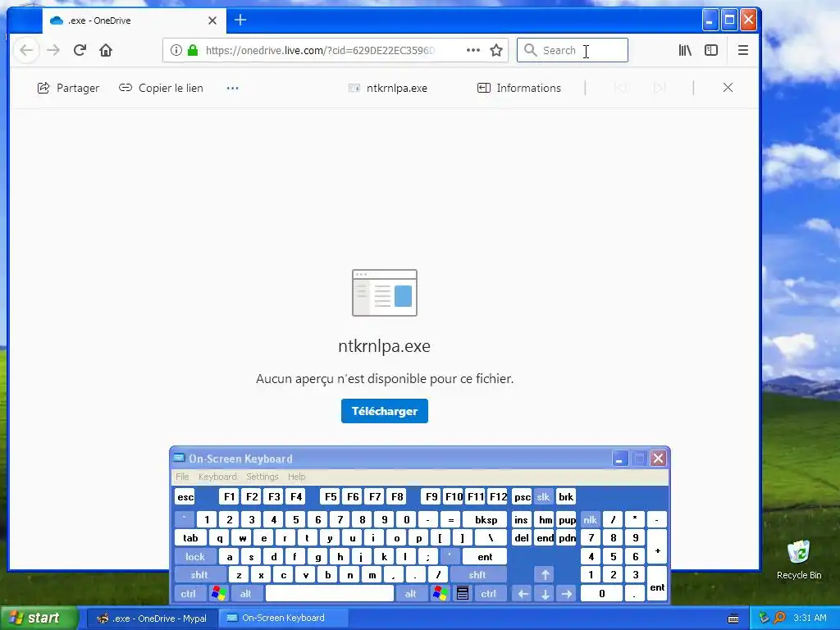Toggle the left shft key on the keyboard
840x630 pixels.
click(199, 575)
